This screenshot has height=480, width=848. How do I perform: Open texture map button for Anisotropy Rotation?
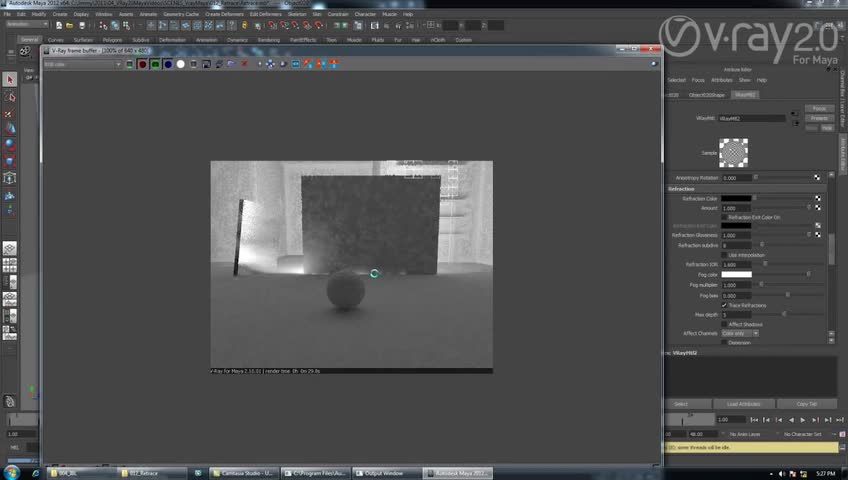click(x=817, y=177)
